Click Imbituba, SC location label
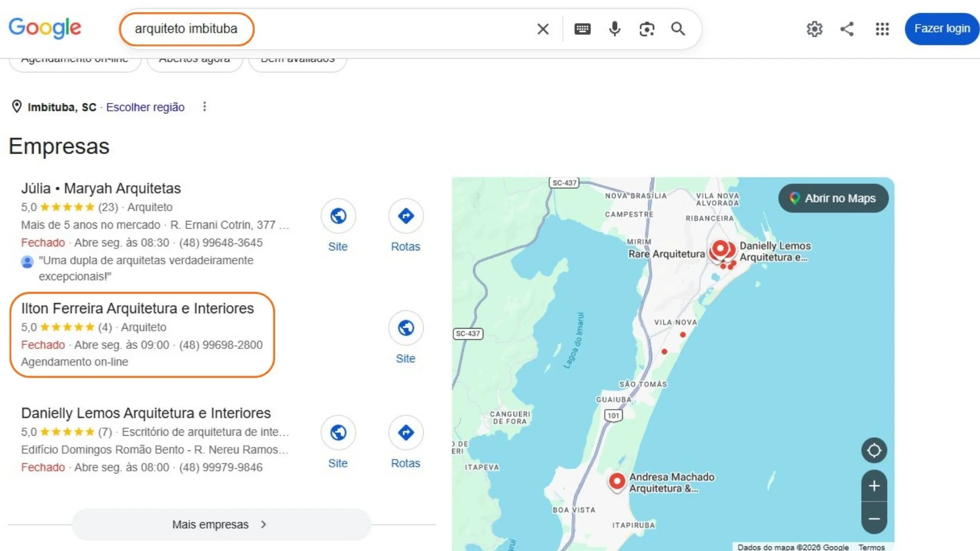The height and width of the screenshot is (551, 980). [x=62, y=107]
